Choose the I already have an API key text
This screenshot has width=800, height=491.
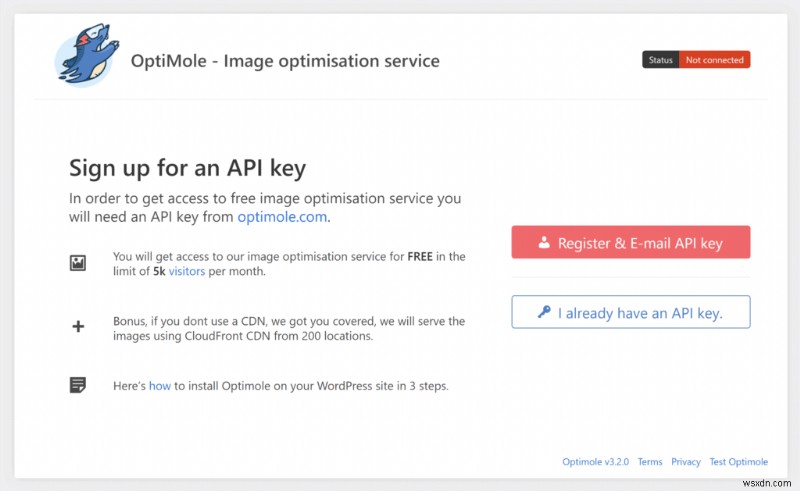tap(640, 313)
